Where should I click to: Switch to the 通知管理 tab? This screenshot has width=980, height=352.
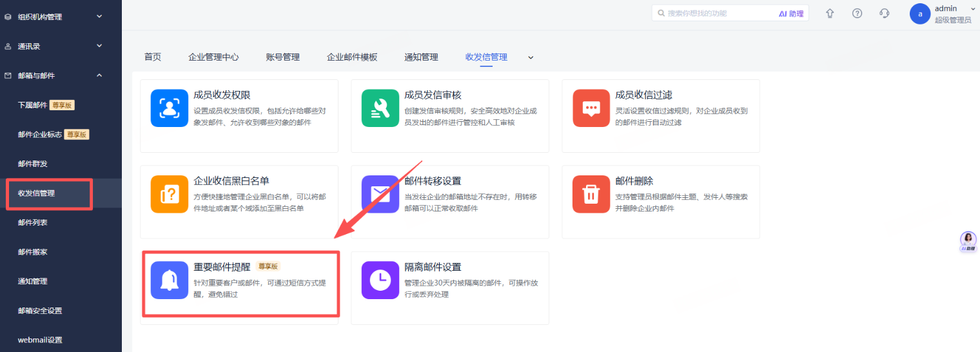(421, 57)
